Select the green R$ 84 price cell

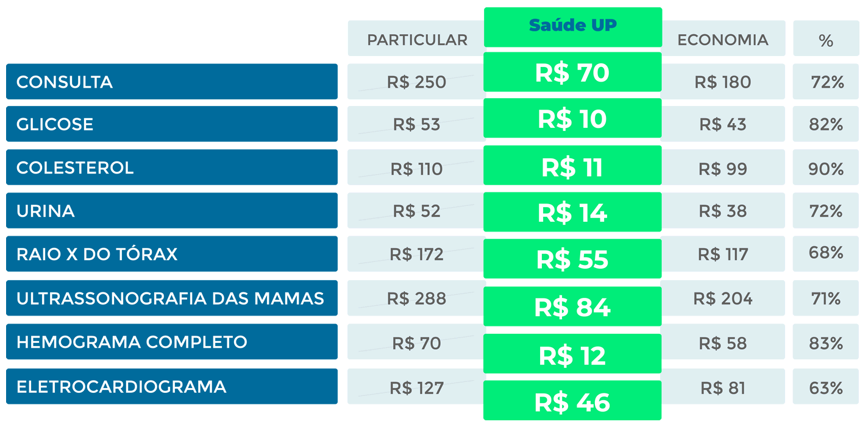click(573, 306)
